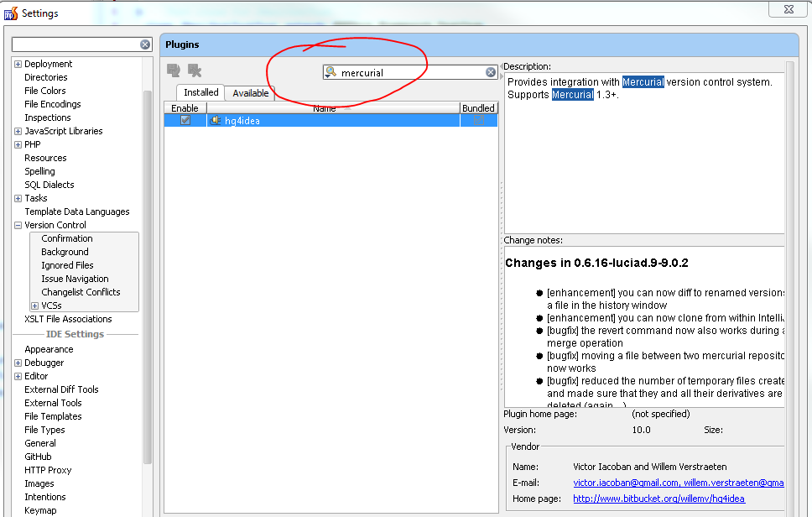Open General IDE settings
The height and width of the screenshot is (517, 812).
pos(40,444)
